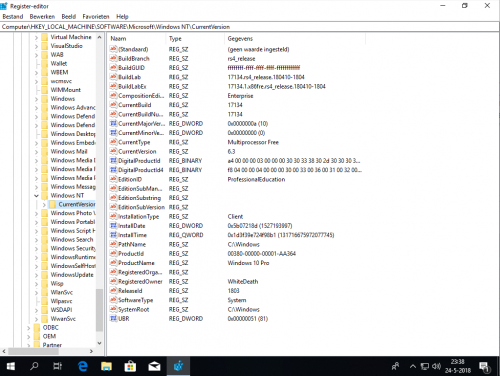Viewport: 500px width, 376px height.
Task: Click the registry path address bar
Action: (x=249, y=27)
